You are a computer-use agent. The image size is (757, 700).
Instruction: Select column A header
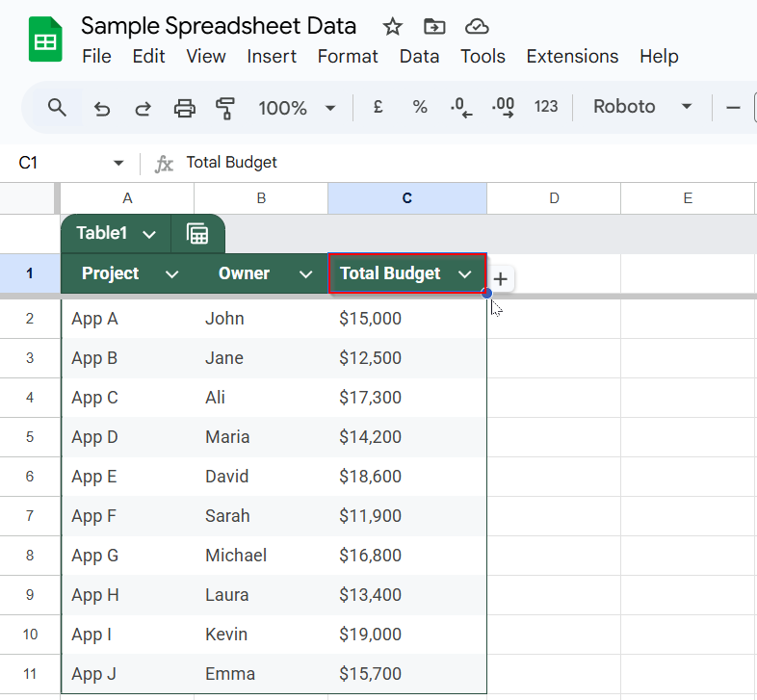click(x=127, y=198)
